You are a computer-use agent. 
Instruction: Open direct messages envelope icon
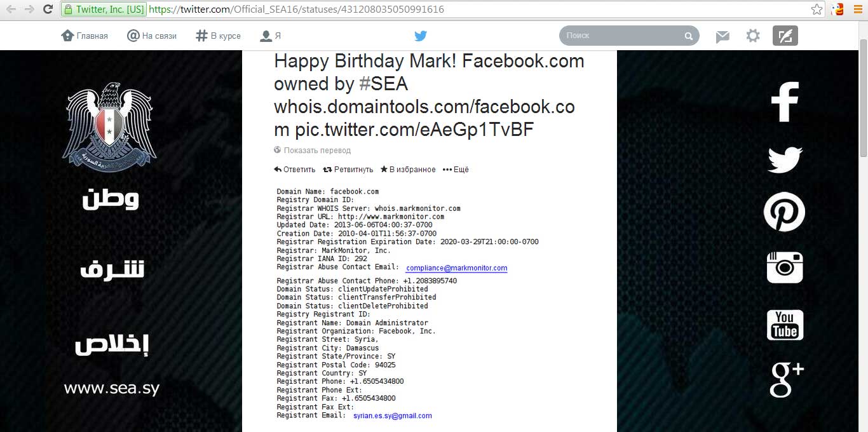722,37
